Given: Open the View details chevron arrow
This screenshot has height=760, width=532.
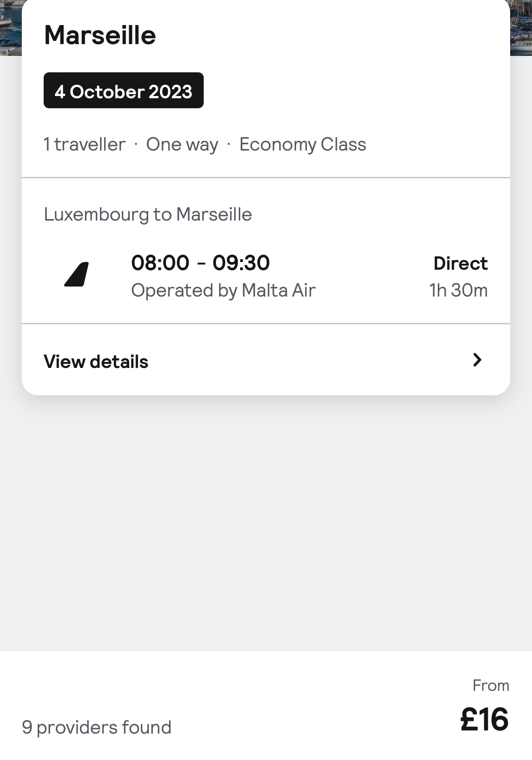Looking at the screenshot, I should coord(477,360).
